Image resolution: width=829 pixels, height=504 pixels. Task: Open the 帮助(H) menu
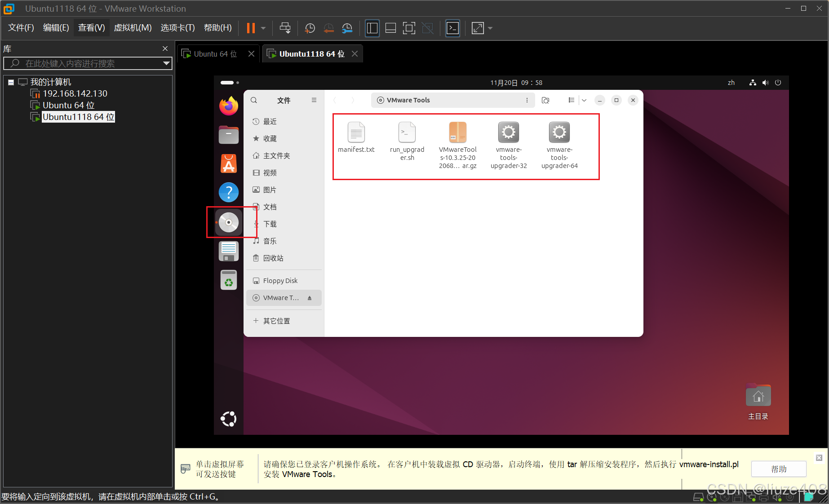coord(217,28)
